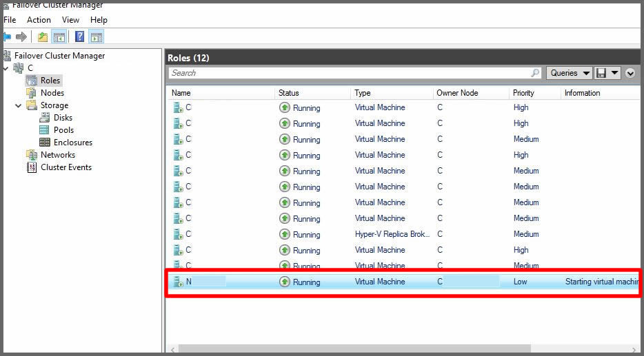The width and height of the screenshot is (644, 356).
Task: Click the Back arrow toolbar icon
Action: pos(7,37)
